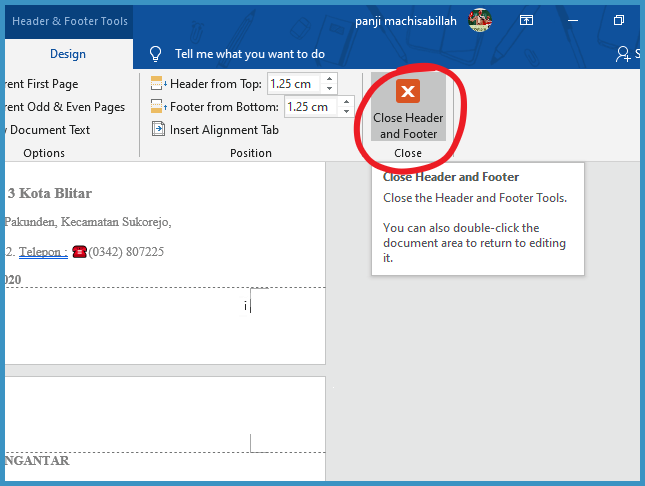Click the Insert Alignment Tab icon
The image size is (645, 486).
click(158, 129)
